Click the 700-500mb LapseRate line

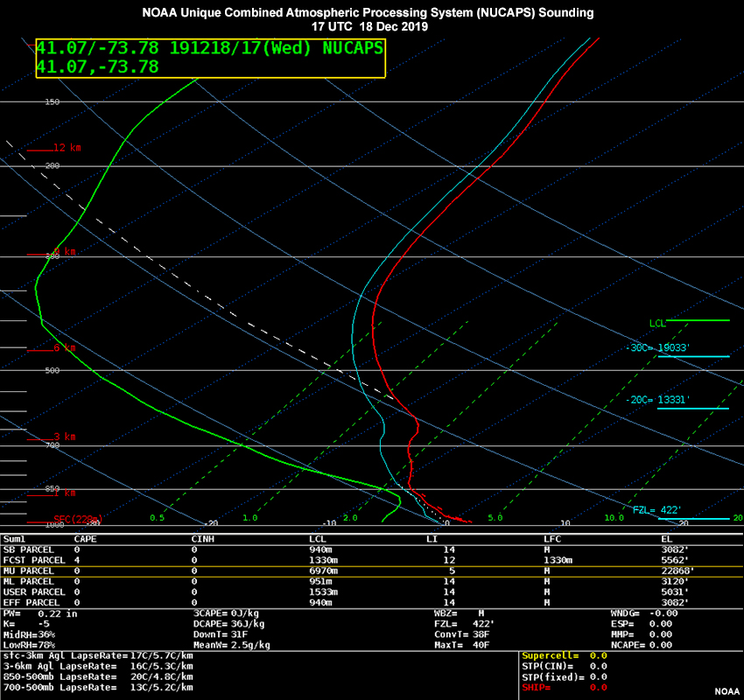(98, 687)
